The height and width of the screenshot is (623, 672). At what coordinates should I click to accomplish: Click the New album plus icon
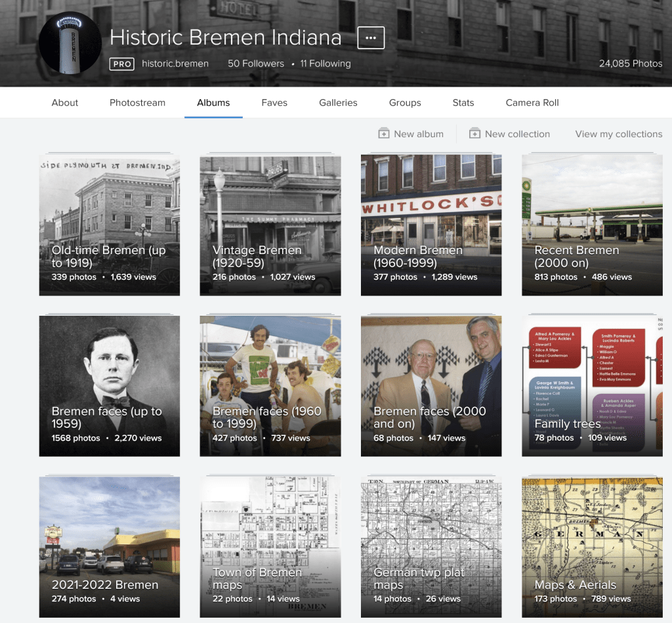(384, 134)
